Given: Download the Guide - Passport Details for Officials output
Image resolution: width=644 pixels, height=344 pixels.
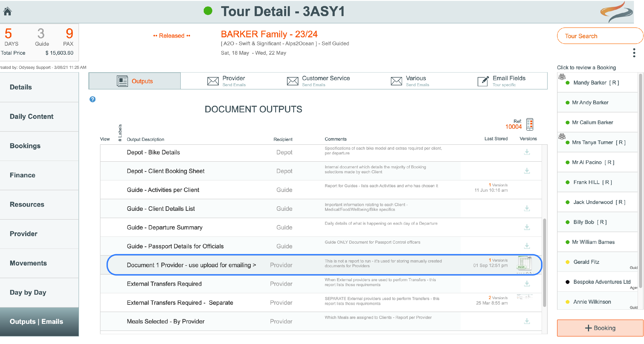Looking at the screenshot, I should pyautogui.click(x=527, y=246).
